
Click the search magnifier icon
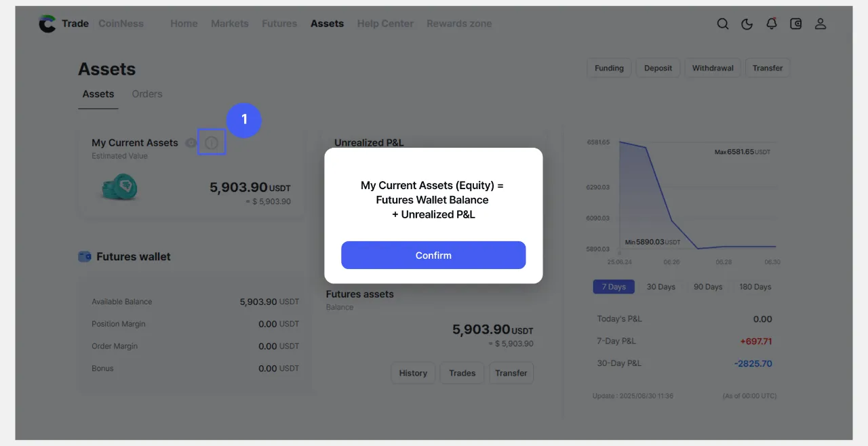[723, 24]
